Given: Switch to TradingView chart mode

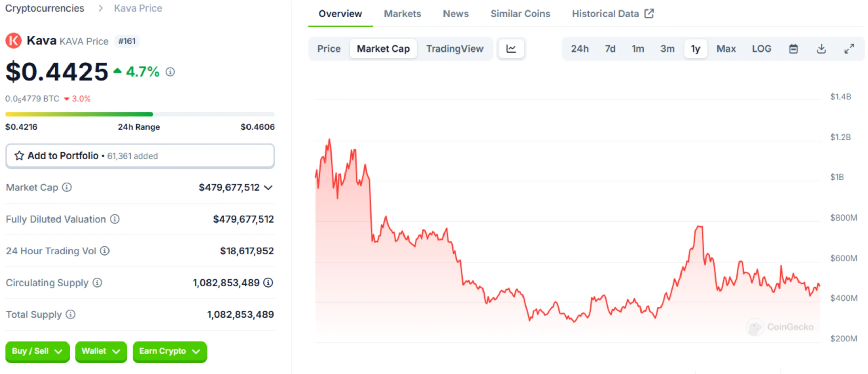Looking at the screenshot, I should tap(455, 48).
